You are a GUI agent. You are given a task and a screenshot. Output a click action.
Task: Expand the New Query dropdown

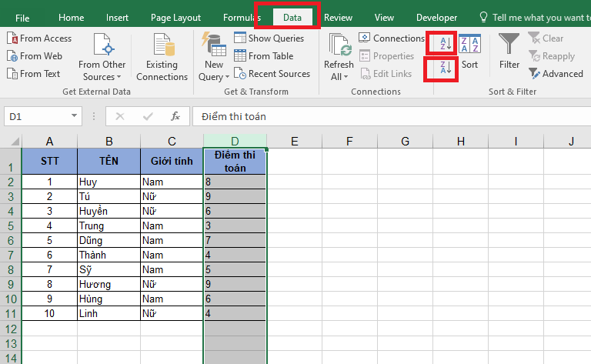pos(214,77)
